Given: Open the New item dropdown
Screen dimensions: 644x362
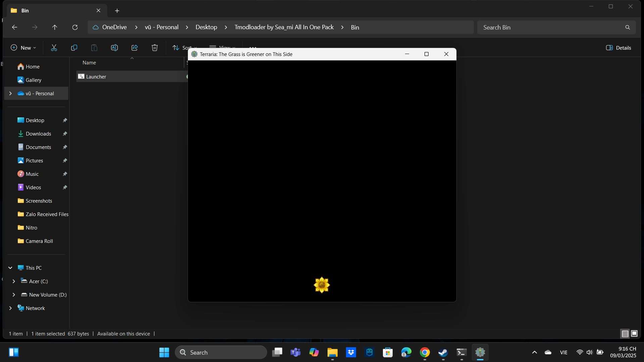Looking at the screenshot, I should [23, 48].
